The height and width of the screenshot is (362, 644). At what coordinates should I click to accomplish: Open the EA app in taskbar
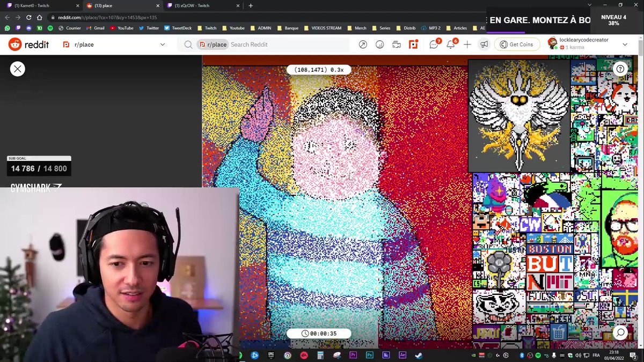point(304,355)
